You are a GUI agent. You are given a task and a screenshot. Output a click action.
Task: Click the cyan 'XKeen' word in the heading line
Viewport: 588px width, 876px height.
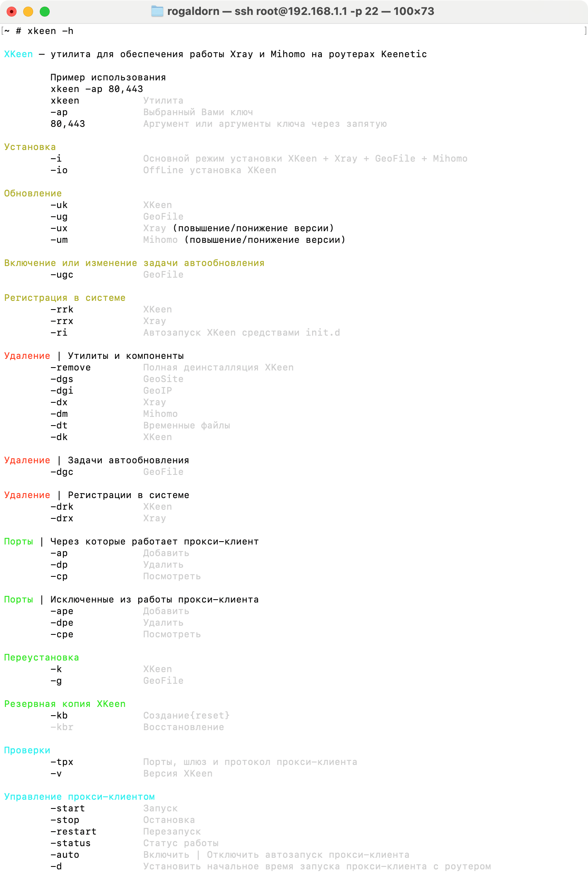pyautogui.click(x=18, y=54)
